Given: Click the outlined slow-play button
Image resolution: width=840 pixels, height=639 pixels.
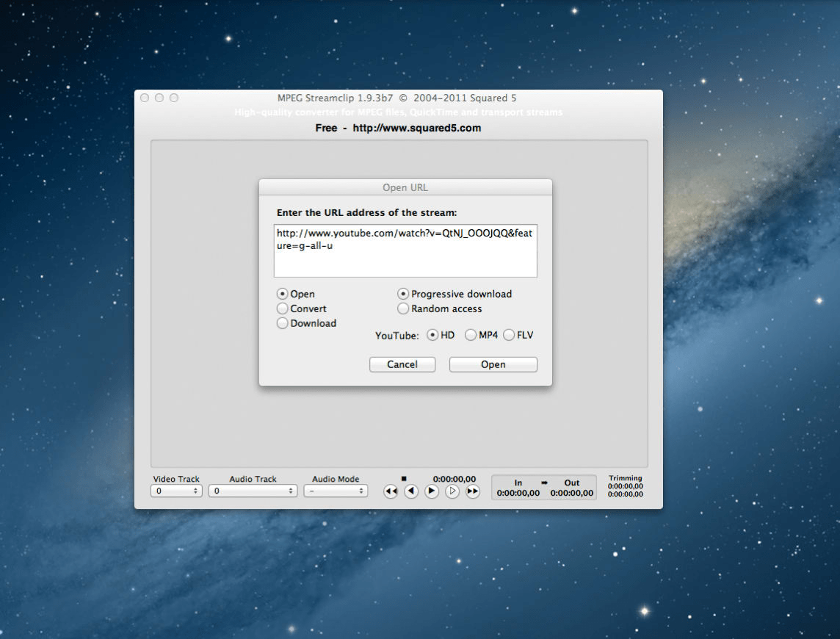Looking at the screenshot, I should pyautogui.click(x=452, y=491).
